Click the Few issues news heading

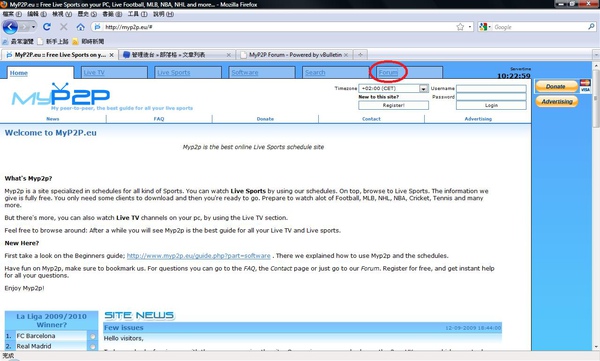124,328
